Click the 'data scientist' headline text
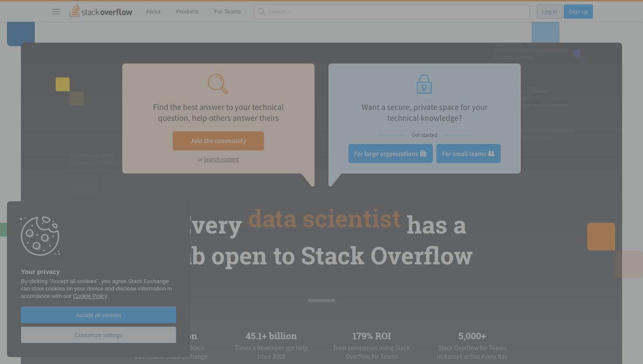Screen dimensions: 643x364 (x=324, y=218)
